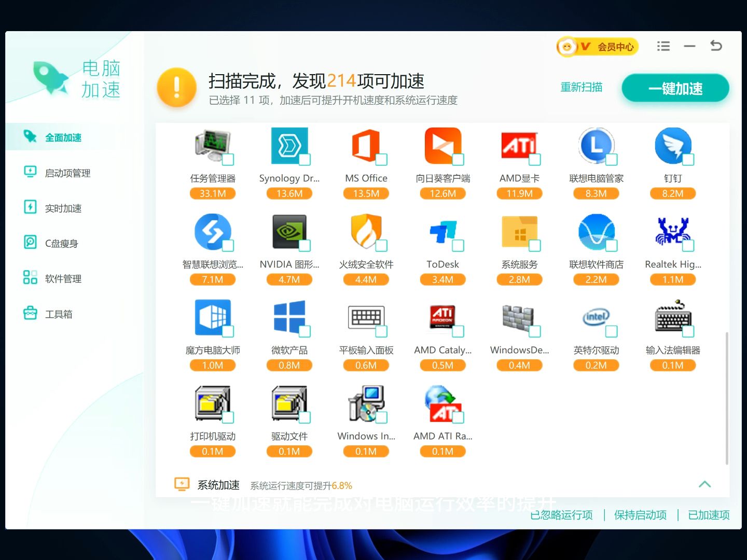Click the ToDesk icon
This screenshot has height=560, width=747.
[442, 232]
